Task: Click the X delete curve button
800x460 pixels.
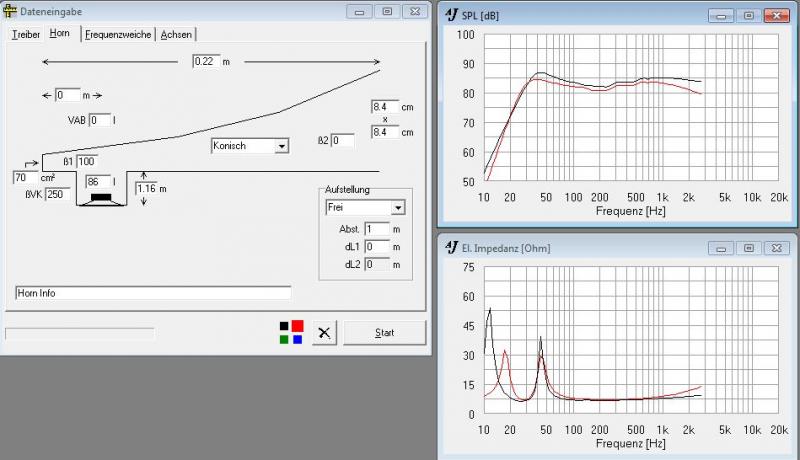Action: point(324,333)
